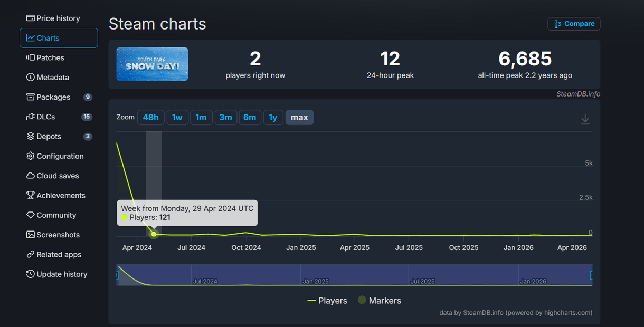This screenshot has height=327, width=644.
Task: Click the 6,685 all-time peak value
Action: click(525, 59)
